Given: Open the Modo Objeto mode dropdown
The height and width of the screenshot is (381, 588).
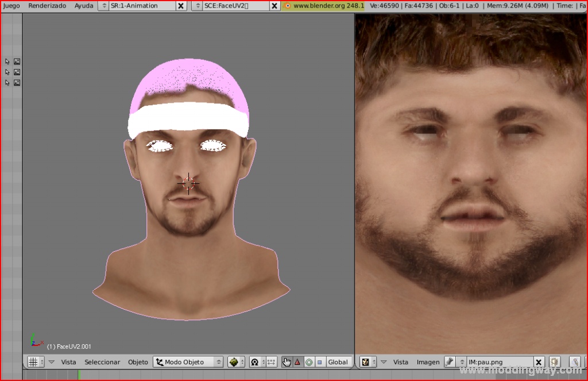Looking at the screenshot, I should coord(188,362).
